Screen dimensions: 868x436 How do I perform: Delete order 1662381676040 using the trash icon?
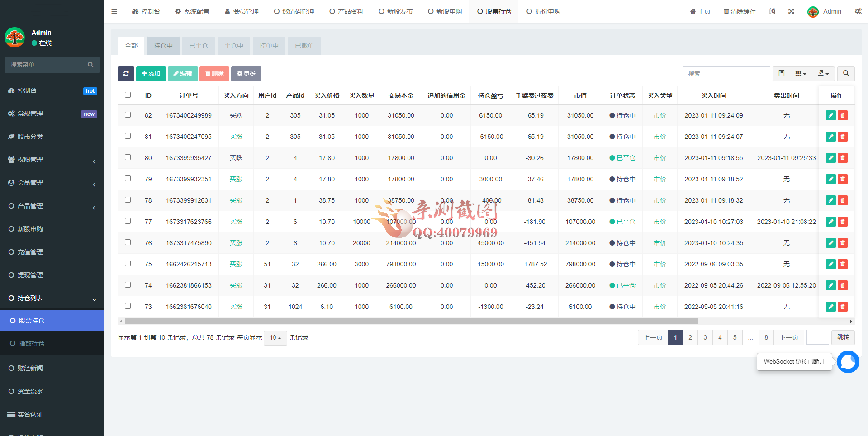[x=842, y=306]
